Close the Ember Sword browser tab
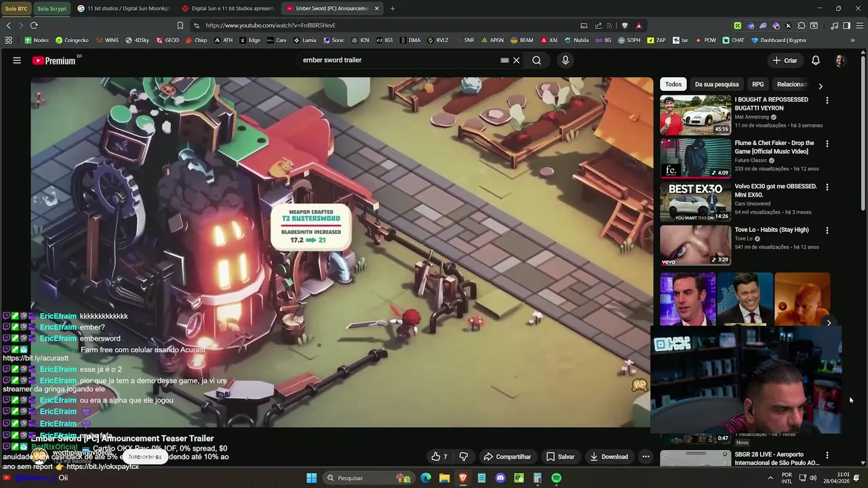 tap(376, 8)
